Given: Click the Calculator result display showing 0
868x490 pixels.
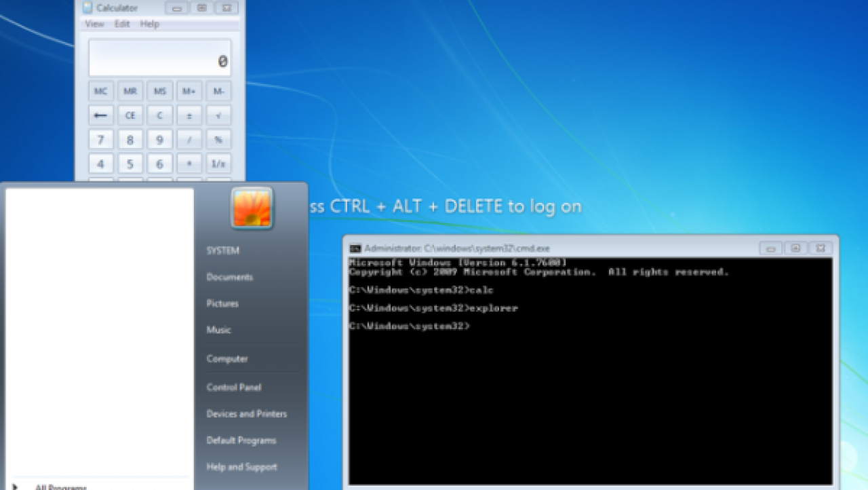Looking at the screenshot, I should pyautogui.click(x=160, y=58).
